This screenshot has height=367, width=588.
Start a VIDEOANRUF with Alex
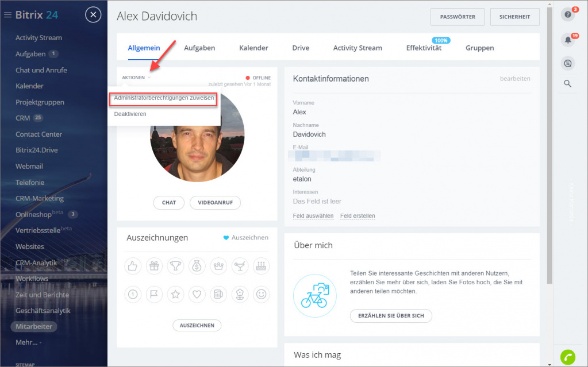(x=215, y=202)
